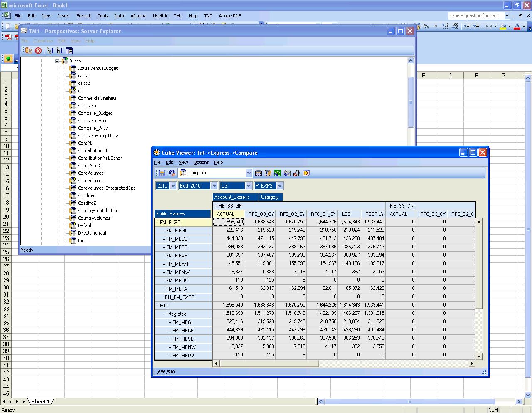Viewport: 532px width, 413px height.
Task: Collapse the Integrated row header
Action: [x=164, y=314]
